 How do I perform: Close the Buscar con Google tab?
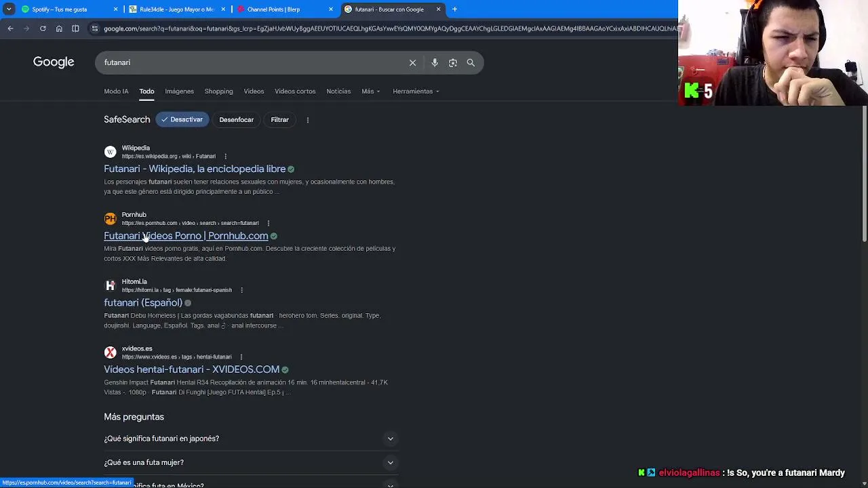(x=439, y=9)
